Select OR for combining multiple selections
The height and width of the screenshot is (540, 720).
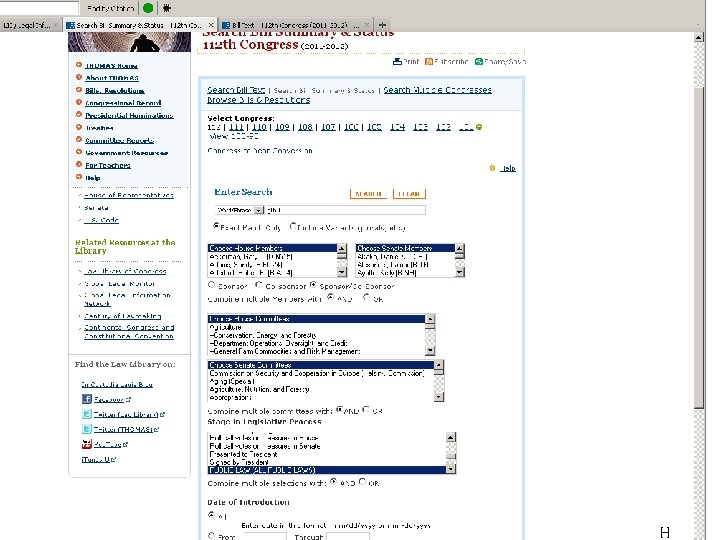tap(362, 481)
